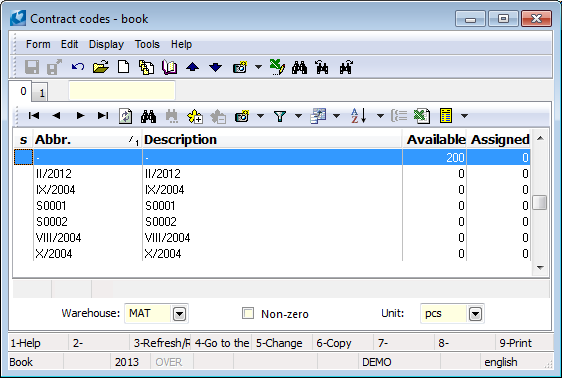Click the New blank page icon
This screenshot has width=562, height=378.
click(124, 67)
